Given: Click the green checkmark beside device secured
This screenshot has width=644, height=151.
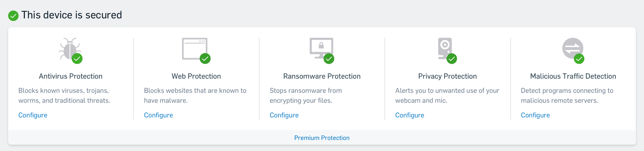Looking at the screenshot, I should 13,16.
